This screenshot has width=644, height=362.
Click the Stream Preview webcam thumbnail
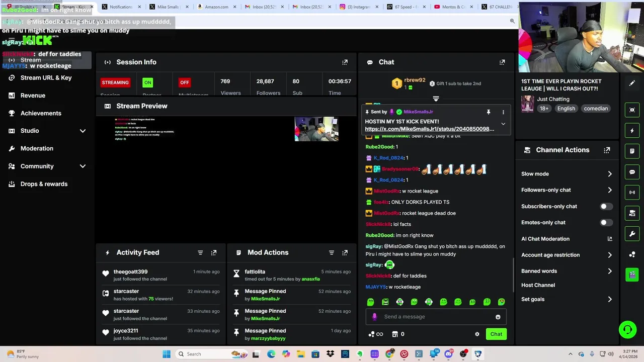(316, 129)
